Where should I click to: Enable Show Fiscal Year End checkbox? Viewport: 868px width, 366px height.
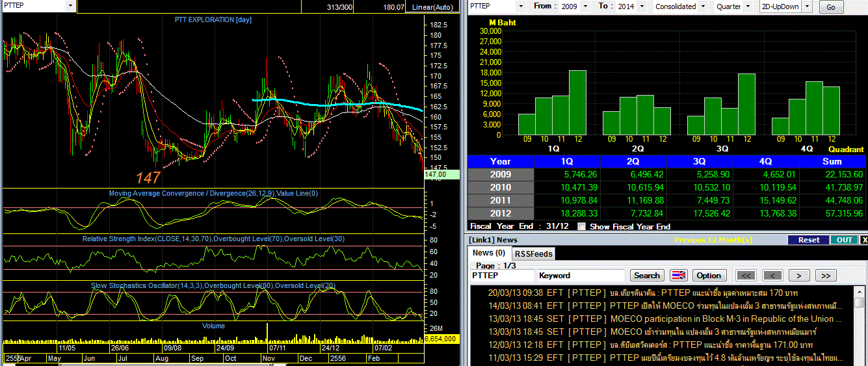[582, 226]
